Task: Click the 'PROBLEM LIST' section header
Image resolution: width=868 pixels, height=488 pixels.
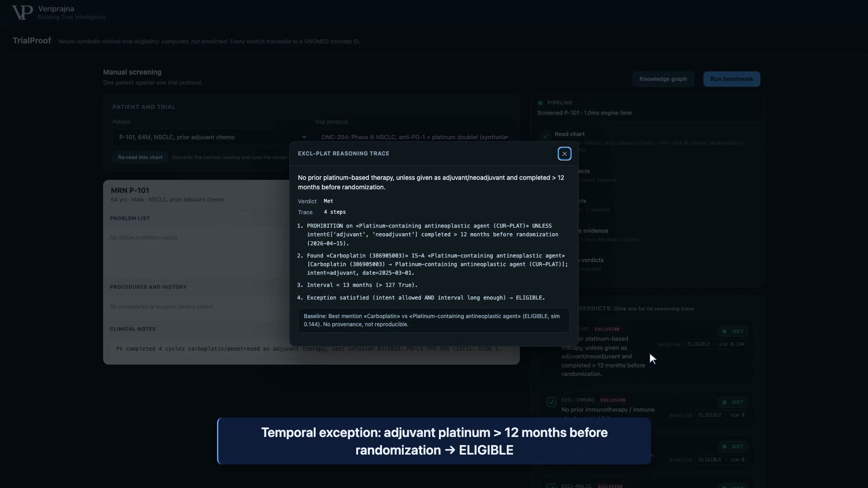Action: [130, 218]
